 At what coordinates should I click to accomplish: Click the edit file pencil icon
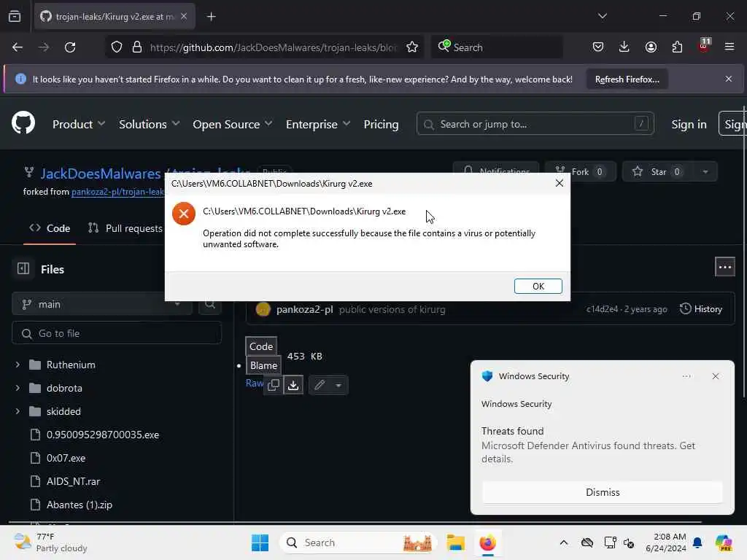(320, 385)
